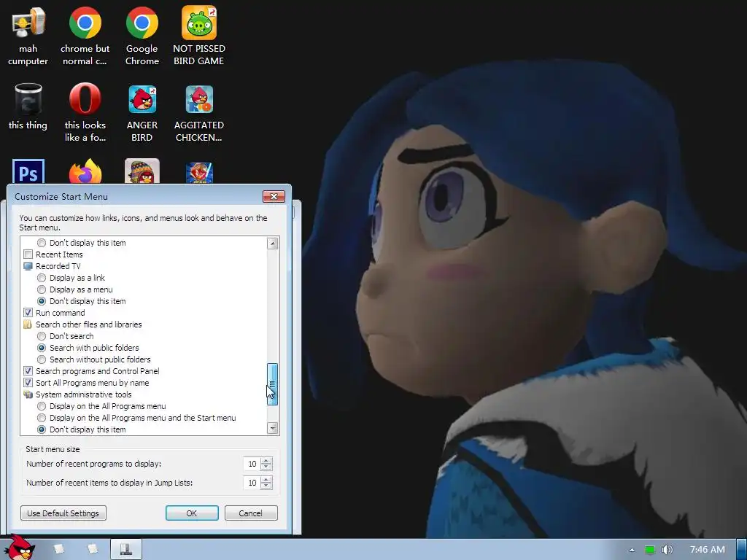Launch the ANGER BIRD desktop icon
This screenshot has width=747, height=560.
coord(142,112)
